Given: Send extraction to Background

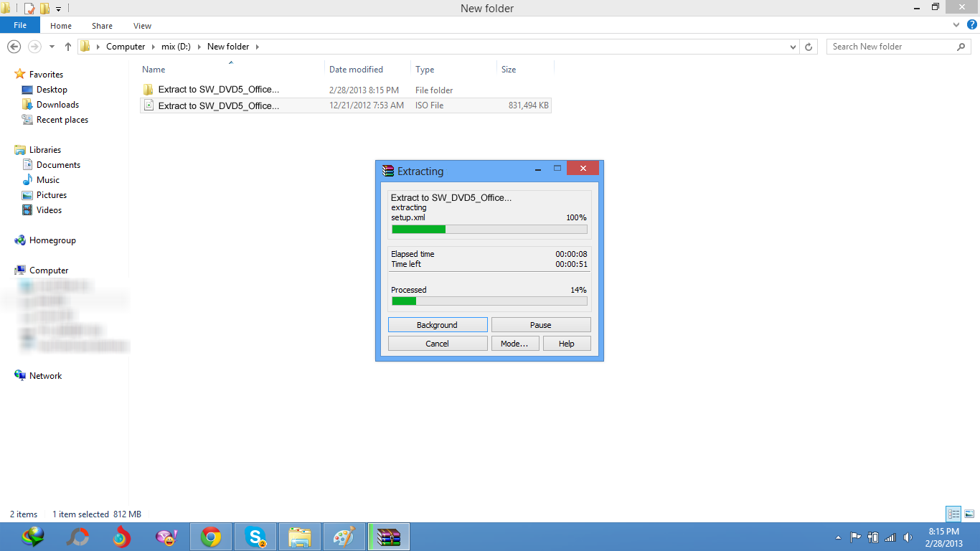Looking at the screenshot, I should click(x=437, y=325).
